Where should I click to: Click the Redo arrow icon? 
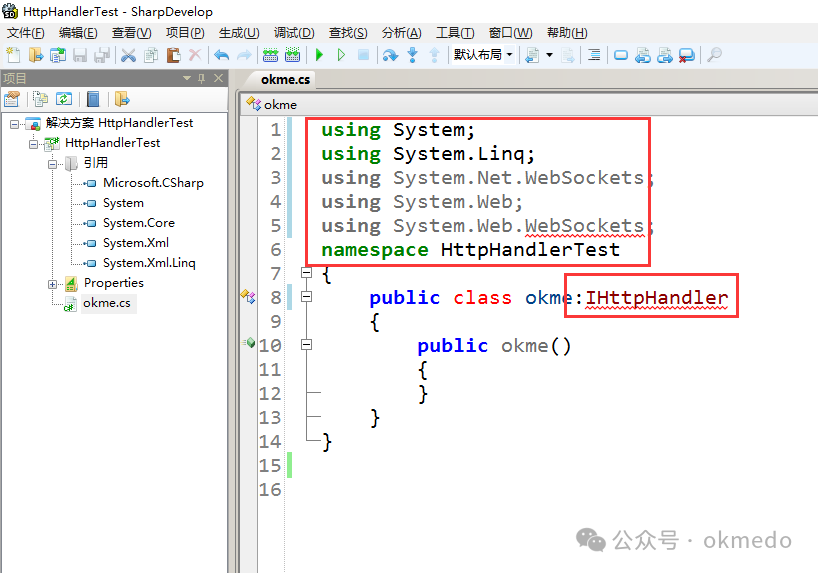244,55
